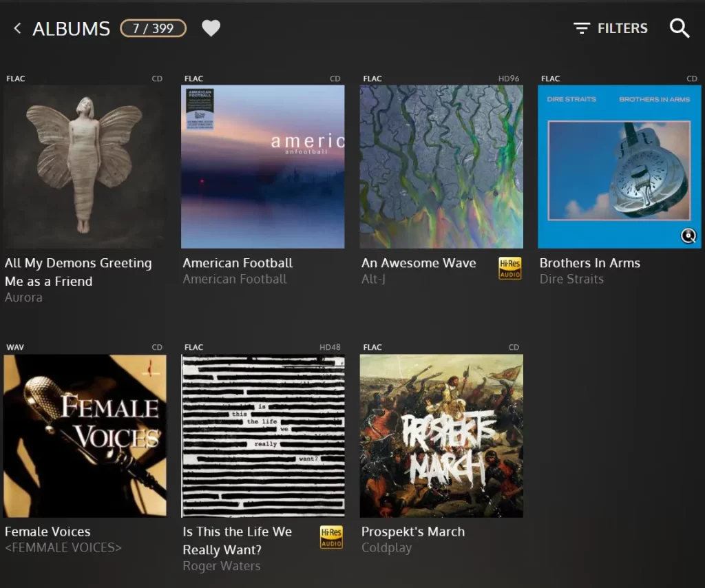Open the FILTERS menu
The height and width of the screenshot is (588, 705).
pyautogui.click(x=611, y=28)
